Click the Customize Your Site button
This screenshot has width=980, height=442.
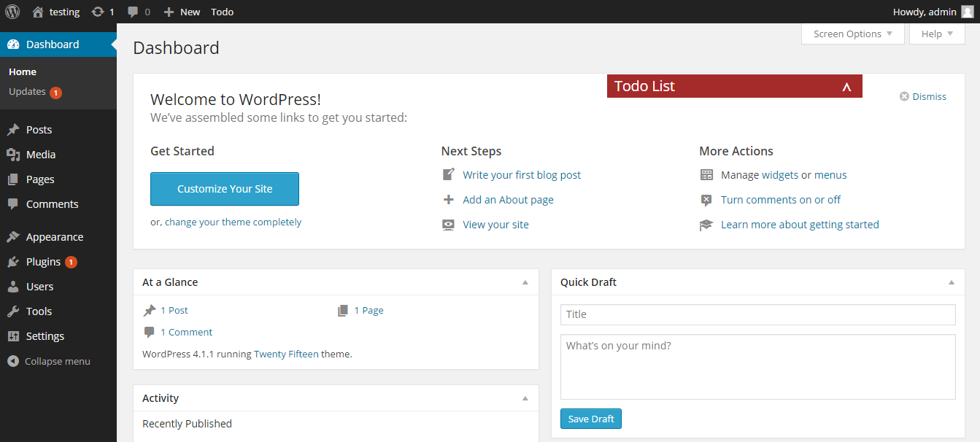pyautogui.click(x=225, y=189)
